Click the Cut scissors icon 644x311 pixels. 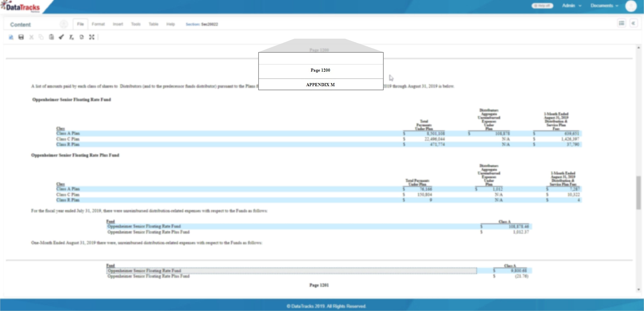pos(31,37)
